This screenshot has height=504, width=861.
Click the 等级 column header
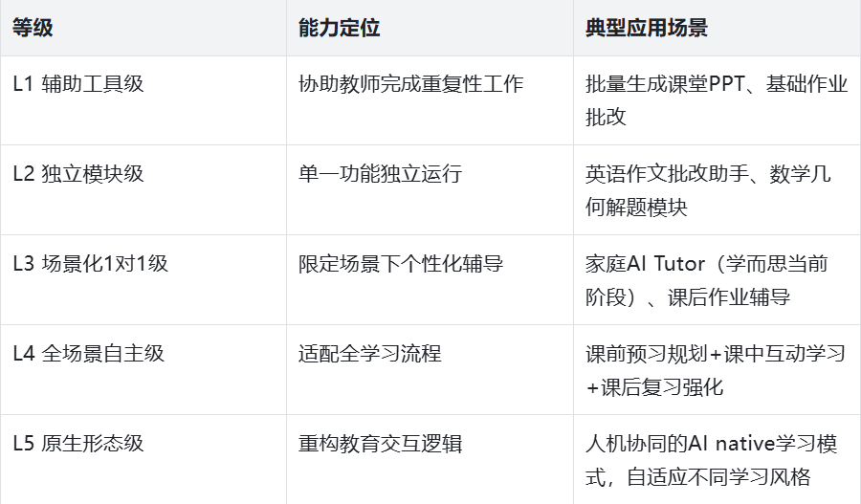pyautogui.click(x=33, y=28)
